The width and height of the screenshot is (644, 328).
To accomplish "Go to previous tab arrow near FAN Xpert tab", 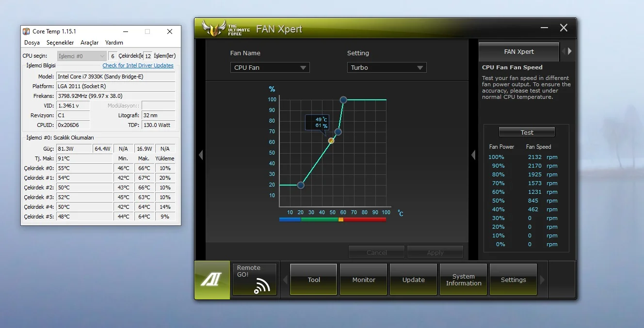I will click(x=563, y=51).
